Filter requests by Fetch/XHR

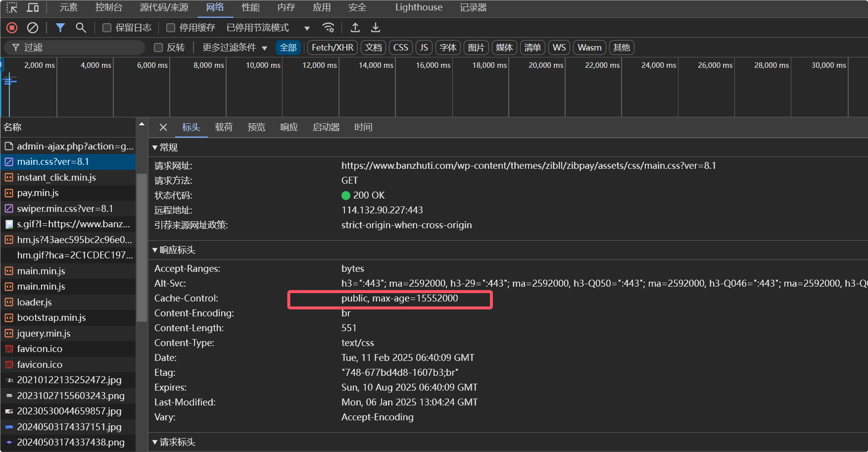click(x=333, y=48)
